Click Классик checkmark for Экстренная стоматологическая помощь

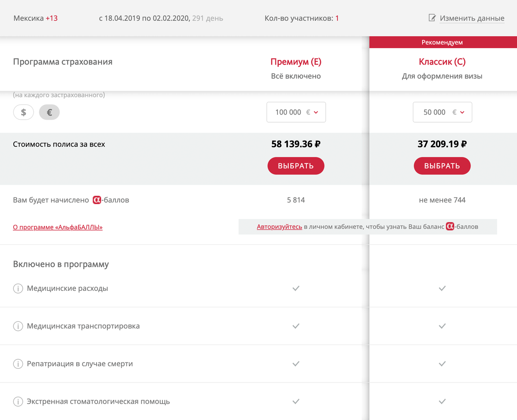442,401
